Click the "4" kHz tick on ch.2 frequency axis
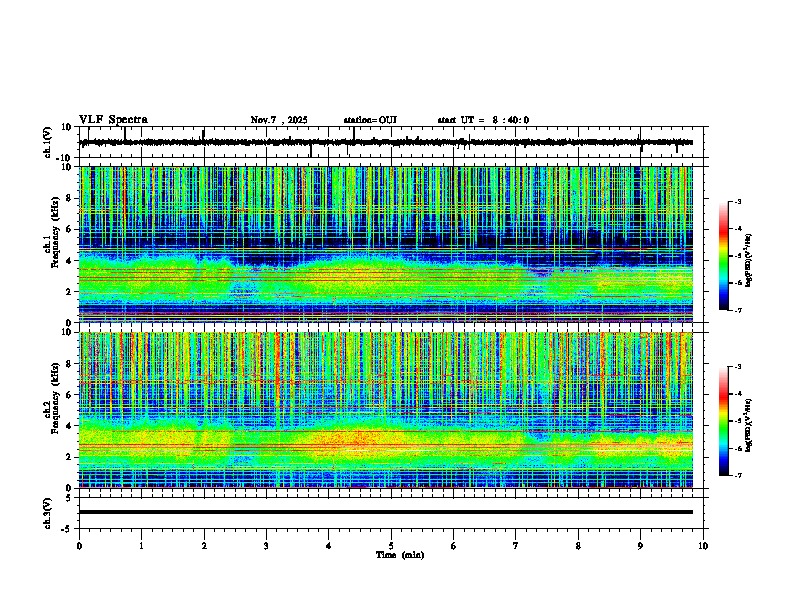This screenshot has height=612, width=792. point(71,426)
